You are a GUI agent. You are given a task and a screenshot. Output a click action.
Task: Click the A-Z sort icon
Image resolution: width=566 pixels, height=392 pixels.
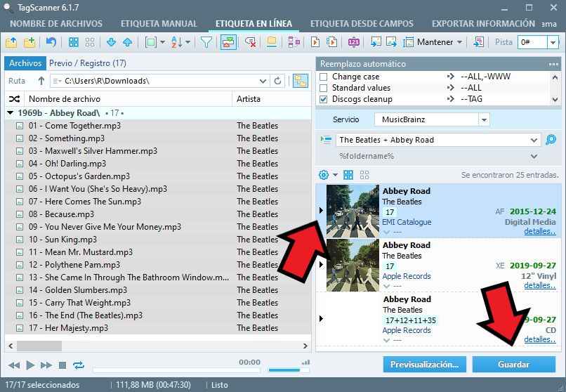coord(176,42)
